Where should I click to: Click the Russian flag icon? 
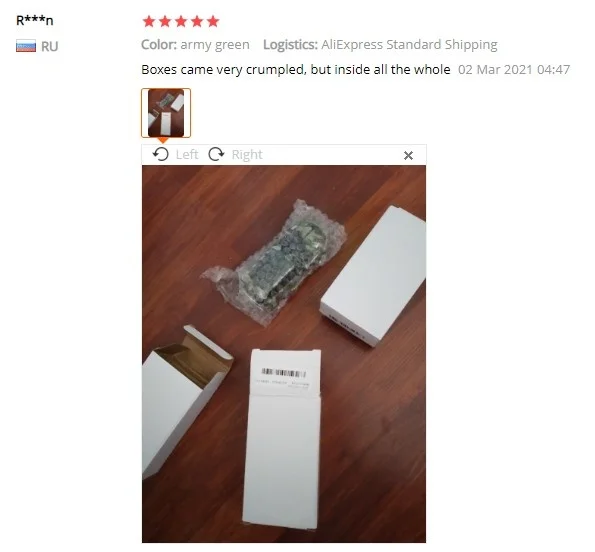[x=26, y=46]
